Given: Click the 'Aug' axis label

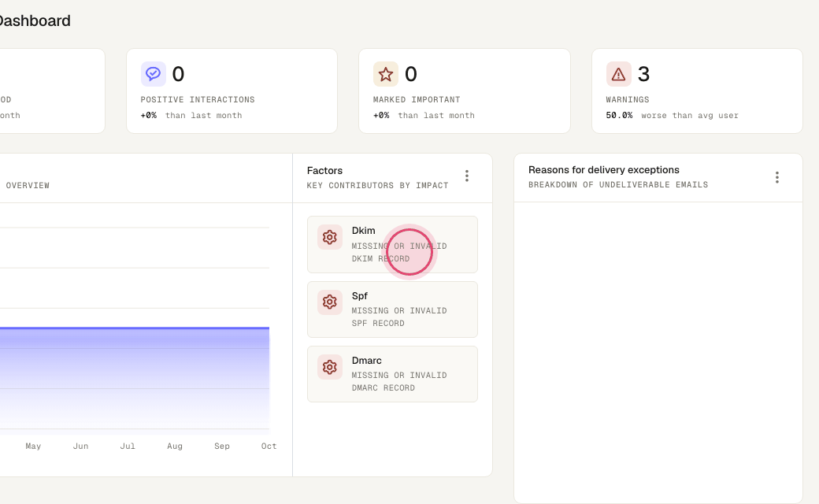Looking at the screenshot, I should point(175,446).
